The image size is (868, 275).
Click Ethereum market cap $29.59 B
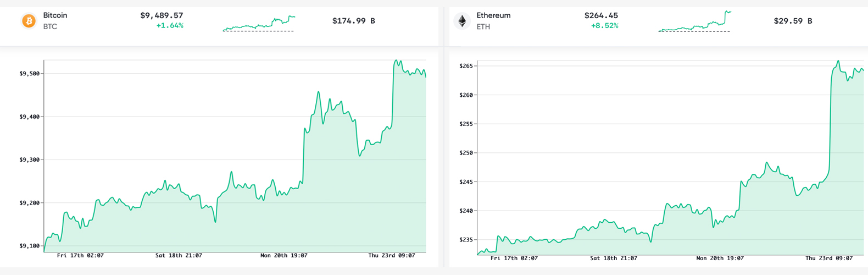click(x=793, y=21)
